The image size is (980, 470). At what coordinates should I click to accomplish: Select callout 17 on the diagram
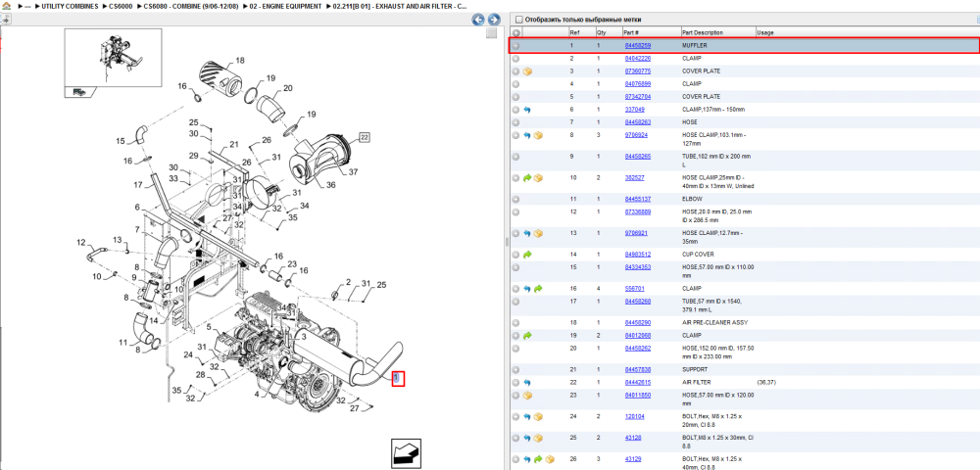point(139,185)
